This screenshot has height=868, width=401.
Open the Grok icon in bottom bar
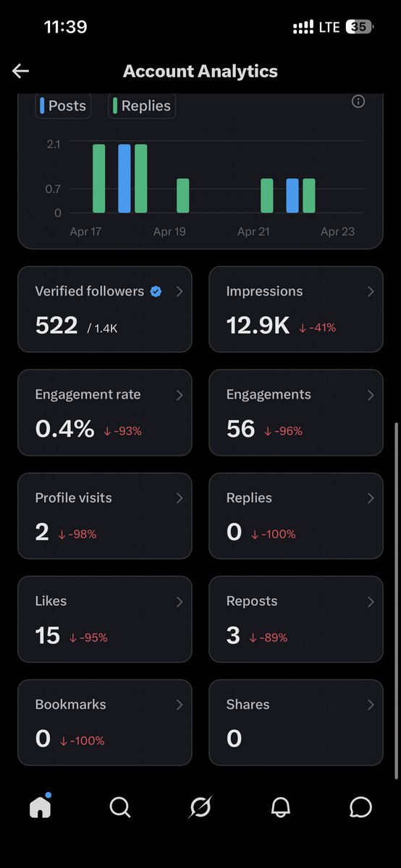[x=200, y=807]
